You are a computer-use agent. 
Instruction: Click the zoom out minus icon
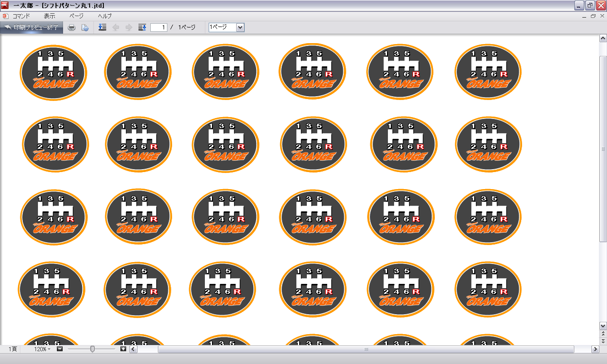pyautogui.click(x=60, y=349)
